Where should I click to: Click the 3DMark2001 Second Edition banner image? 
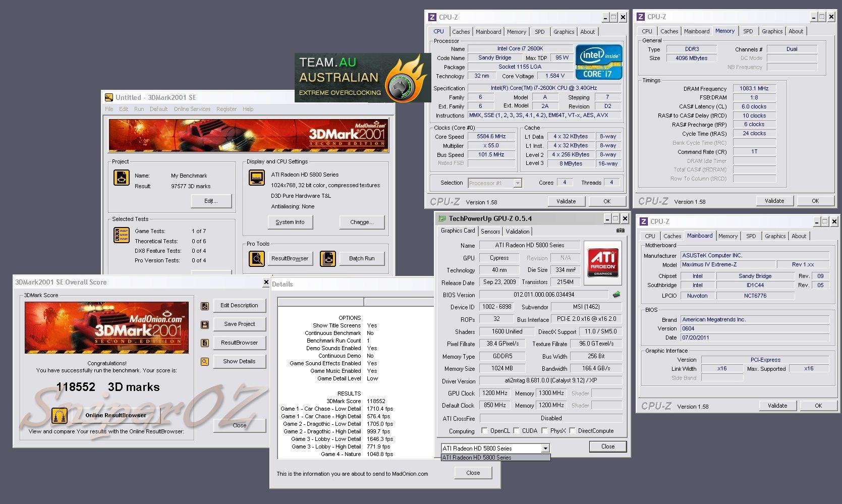point(249,135)
